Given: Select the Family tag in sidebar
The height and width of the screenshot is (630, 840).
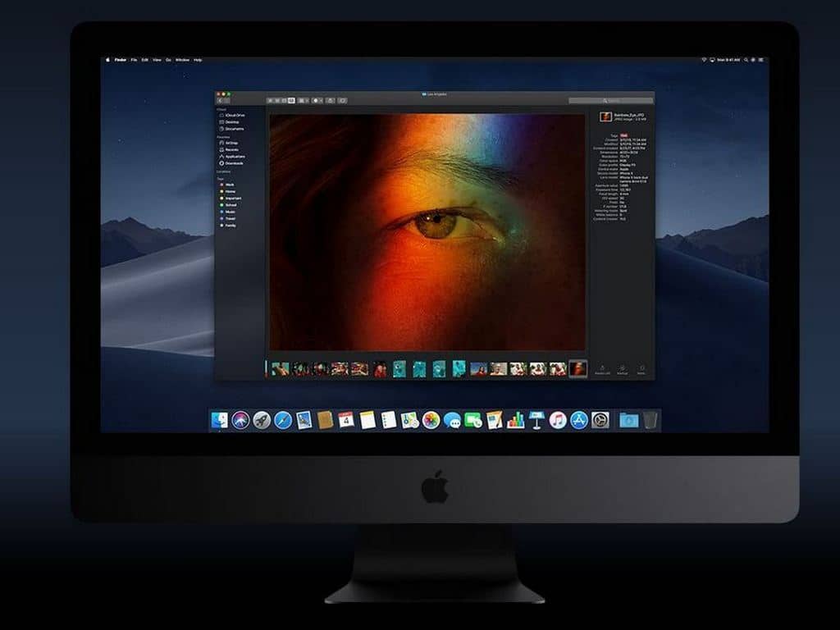Looking at the screenshot, I should (227, 226).
